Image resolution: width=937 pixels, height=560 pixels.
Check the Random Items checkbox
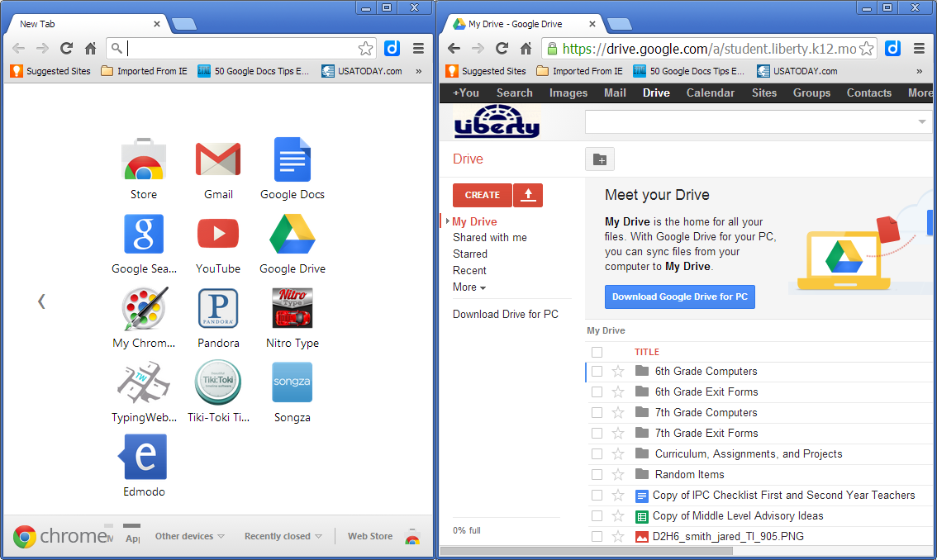point(597,475)
